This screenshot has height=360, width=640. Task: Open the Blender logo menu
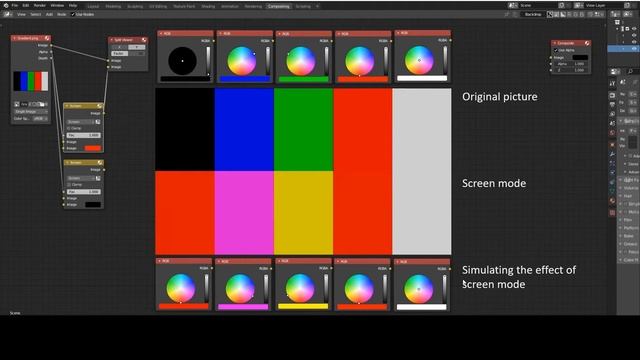[x=6, y=6]
